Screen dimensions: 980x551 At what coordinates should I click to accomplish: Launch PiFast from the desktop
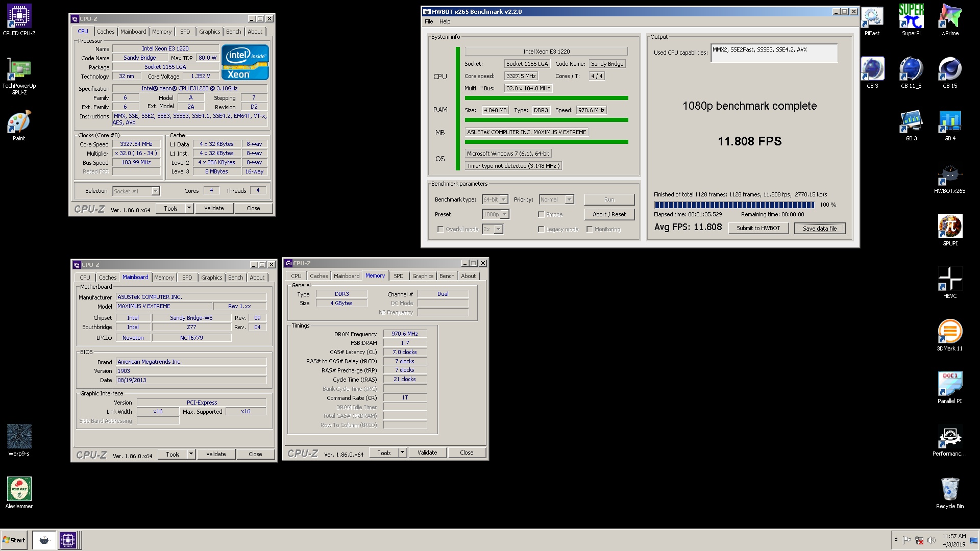tap(872, 20)
